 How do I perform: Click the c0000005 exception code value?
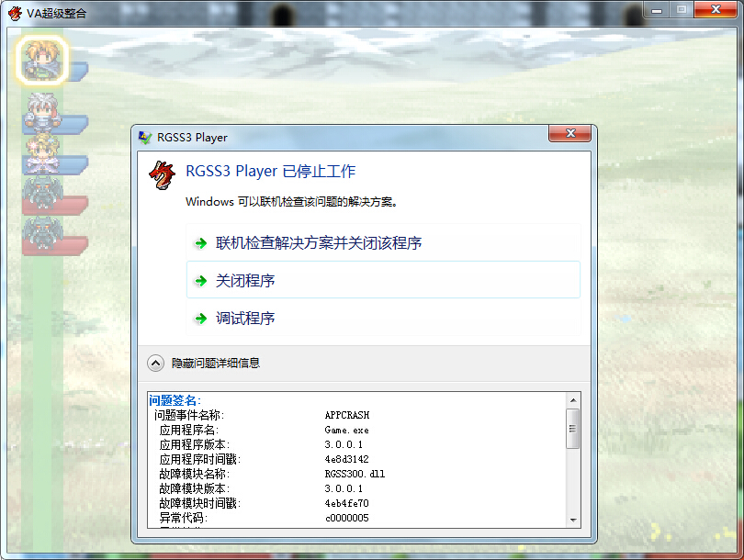(347, 518)
